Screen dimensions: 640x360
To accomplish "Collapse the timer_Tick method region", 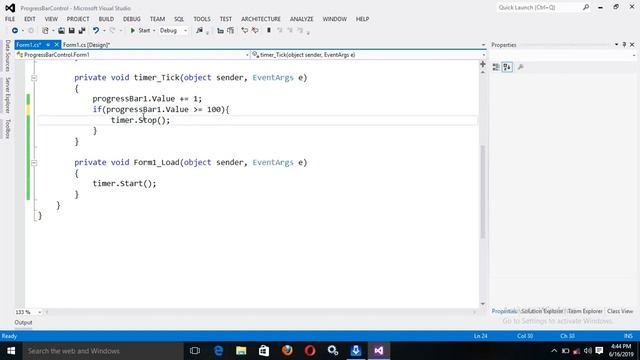I will click(34, 78).
